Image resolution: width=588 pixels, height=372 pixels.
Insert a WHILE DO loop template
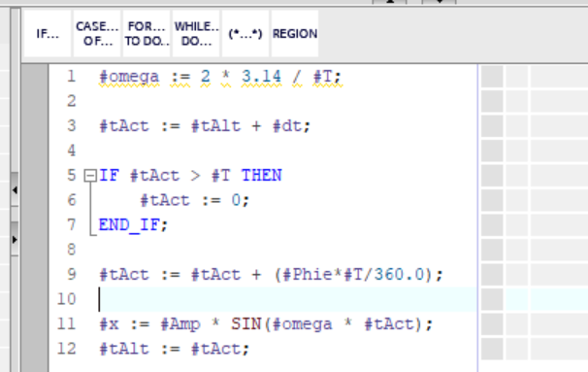[196, 34]
